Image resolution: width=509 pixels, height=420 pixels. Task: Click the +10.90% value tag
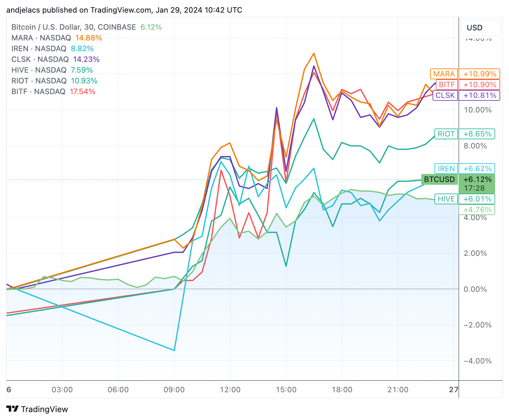pos(479,85)
